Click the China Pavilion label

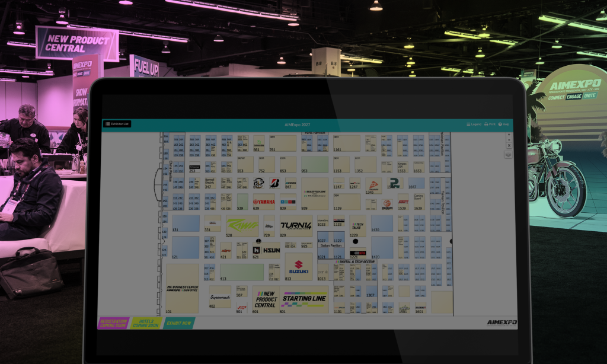pos(170,171)
